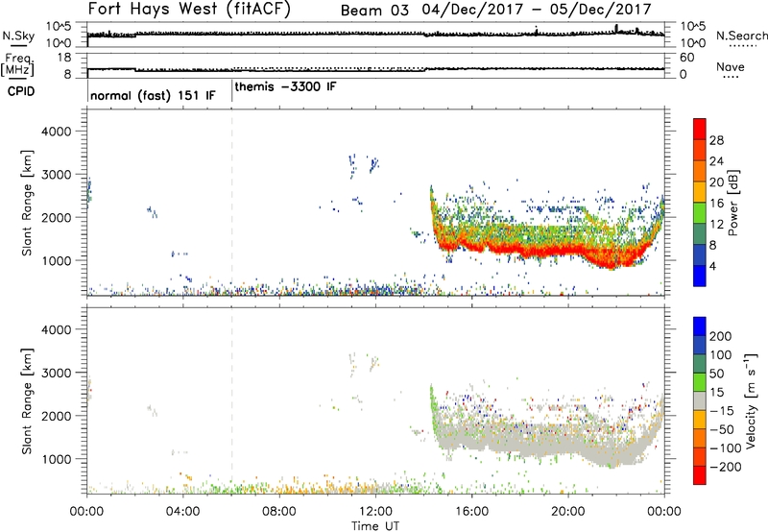The width and height of the screenshot is (768, 532).
Task: Click the '-15' tick on the velocity color bar
Action: tap(722, 411)
